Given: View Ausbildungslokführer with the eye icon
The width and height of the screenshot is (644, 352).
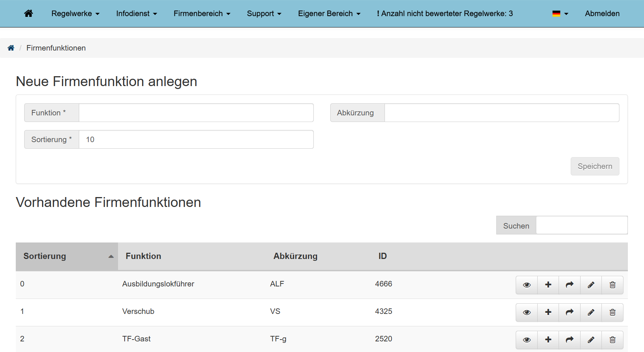Looking at the screenshot, I should pyautogui.click(x=527, y=285).
